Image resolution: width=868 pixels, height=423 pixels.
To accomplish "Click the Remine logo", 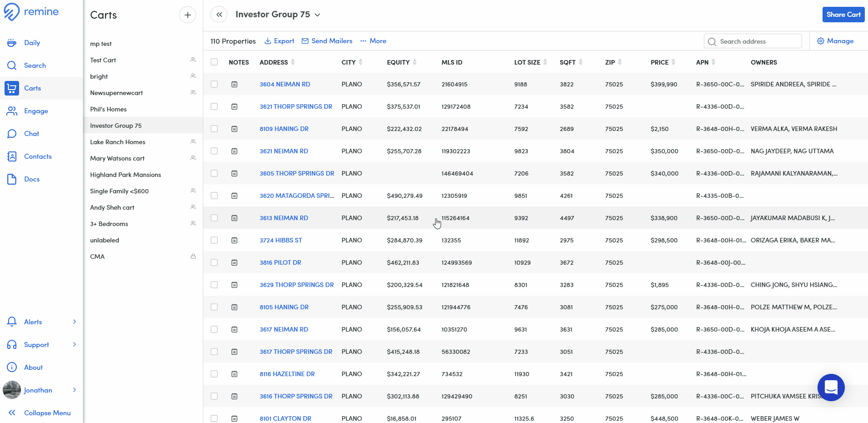I will (31, 12).
